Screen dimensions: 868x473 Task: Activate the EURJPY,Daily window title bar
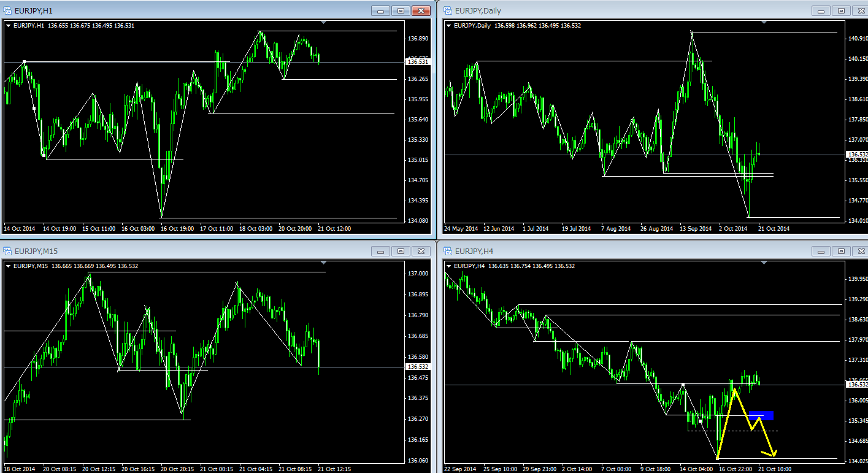pos(613,10)
